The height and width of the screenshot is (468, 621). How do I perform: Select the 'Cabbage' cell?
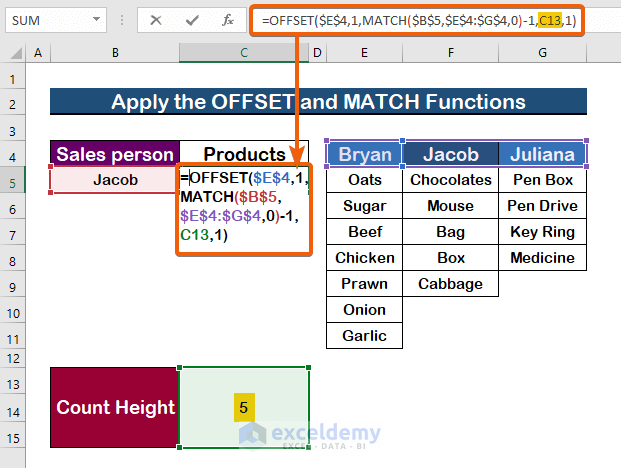451,283
